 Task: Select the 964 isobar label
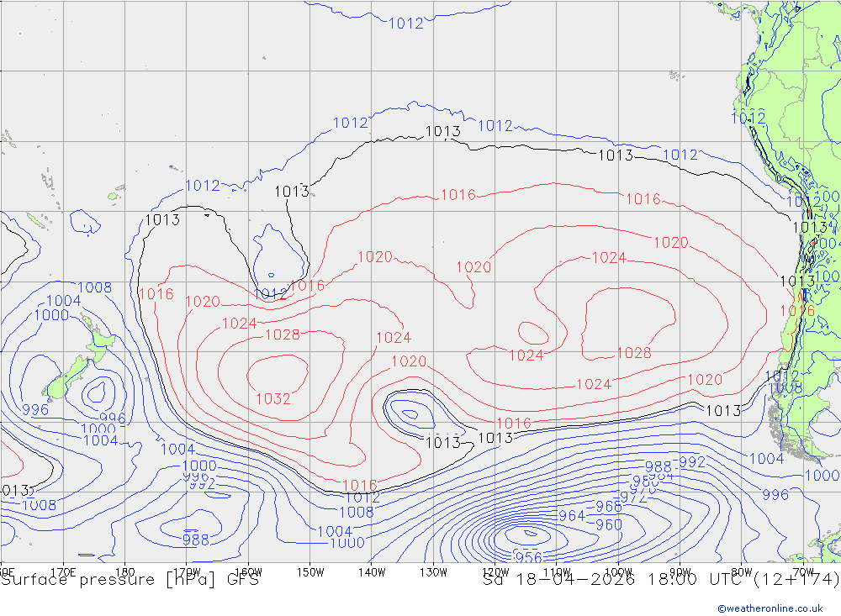(572, 516)
